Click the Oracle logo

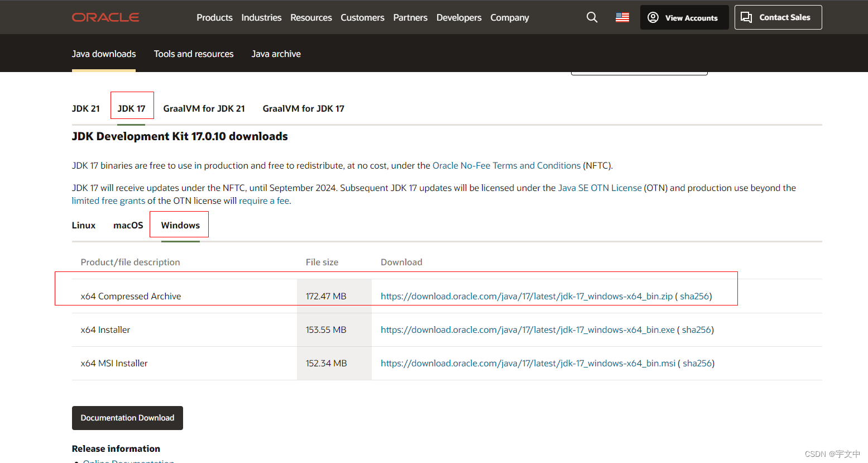(x=105, y=17)
